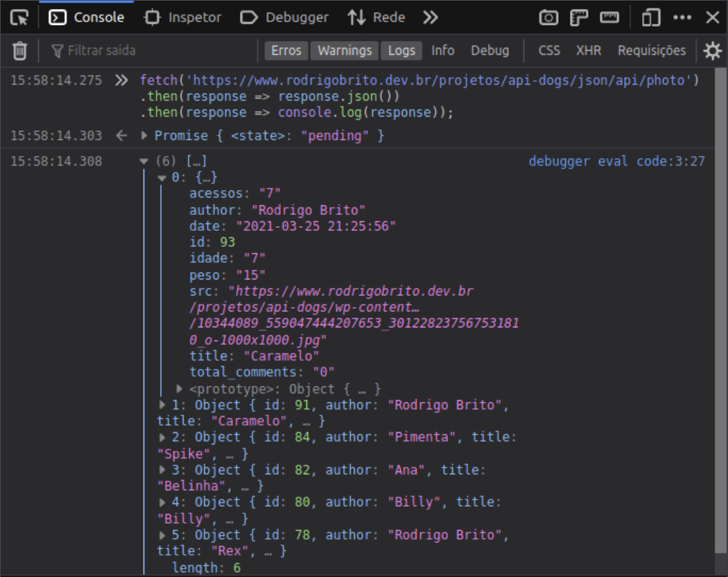The height and width of the screenshot is (577, 728).
Task: Collapse array item 0 object
Action: 162,178
